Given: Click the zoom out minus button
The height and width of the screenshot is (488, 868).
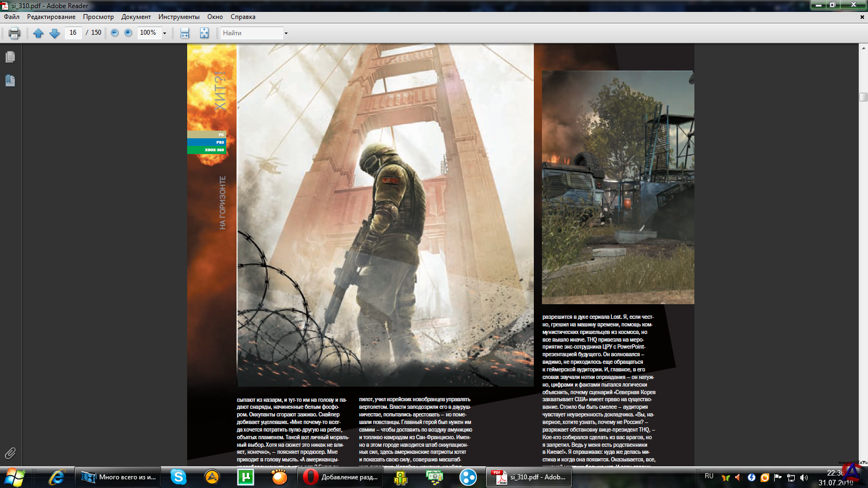Looking at the screenshot, I should pos(114,33).
